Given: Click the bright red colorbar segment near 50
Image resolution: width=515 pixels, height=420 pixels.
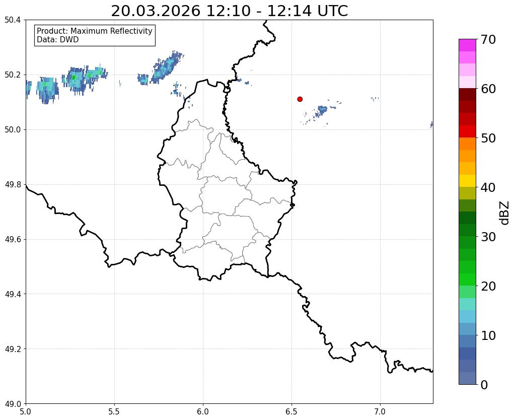Looking at the screenshot, I should tap(467, 131).
